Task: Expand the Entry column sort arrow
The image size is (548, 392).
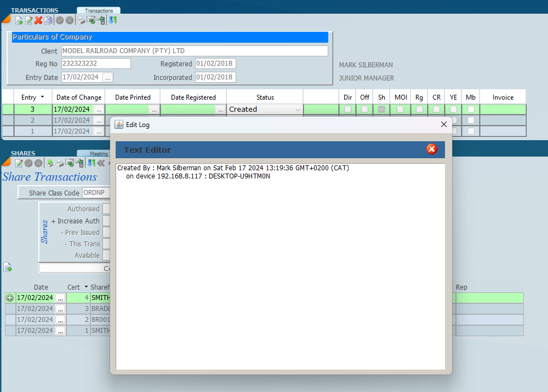Action: tap(43, 97)
